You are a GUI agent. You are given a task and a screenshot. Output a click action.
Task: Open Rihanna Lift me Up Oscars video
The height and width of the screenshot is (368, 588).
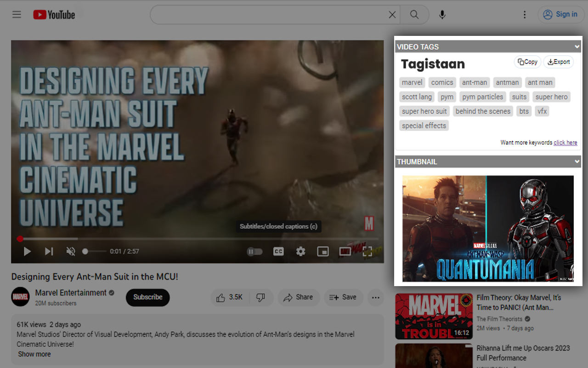point(523,353)
